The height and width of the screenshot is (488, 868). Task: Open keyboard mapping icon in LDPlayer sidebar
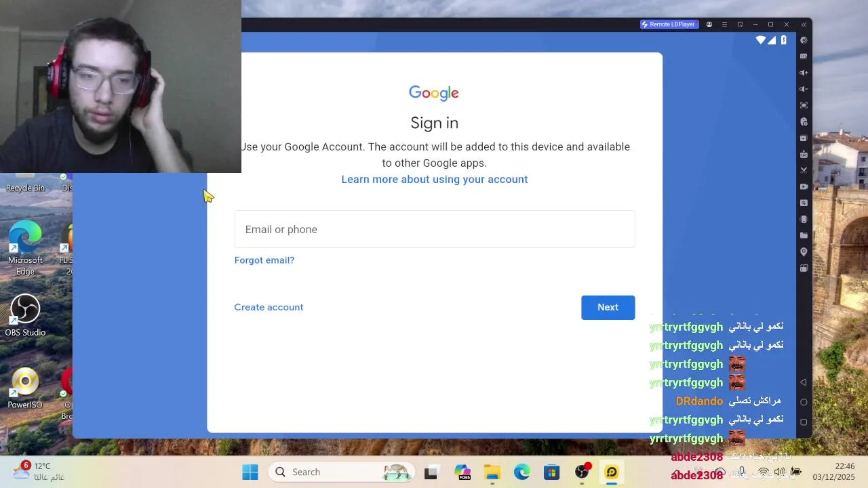pyautogui.click(x=804, y=56)
